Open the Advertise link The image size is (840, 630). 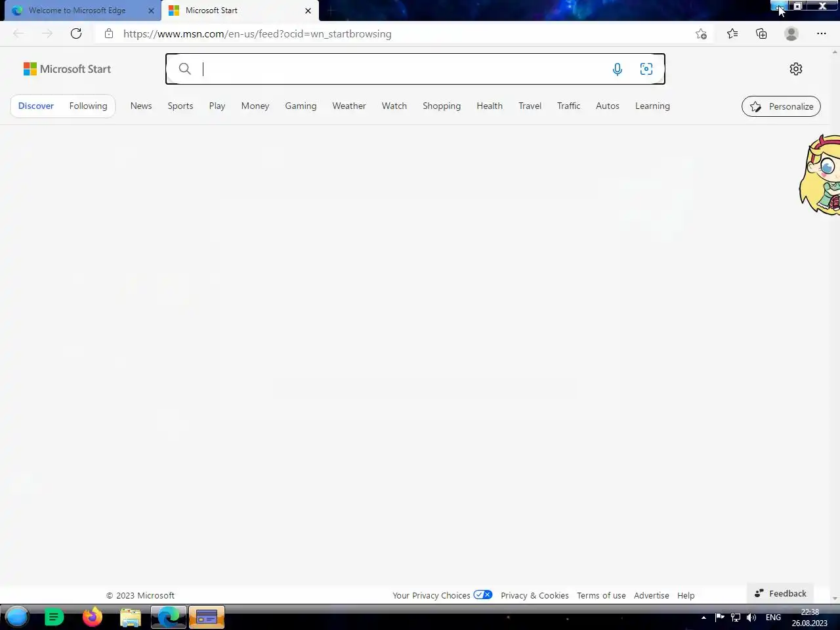(x=652, y=595)
